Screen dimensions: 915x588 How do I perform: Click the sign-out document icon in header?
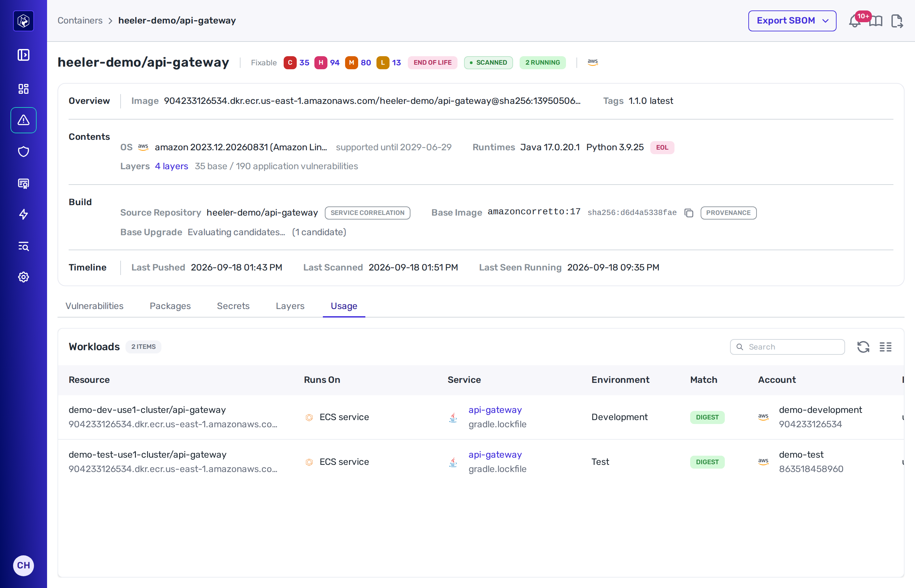tap(897, 21)
